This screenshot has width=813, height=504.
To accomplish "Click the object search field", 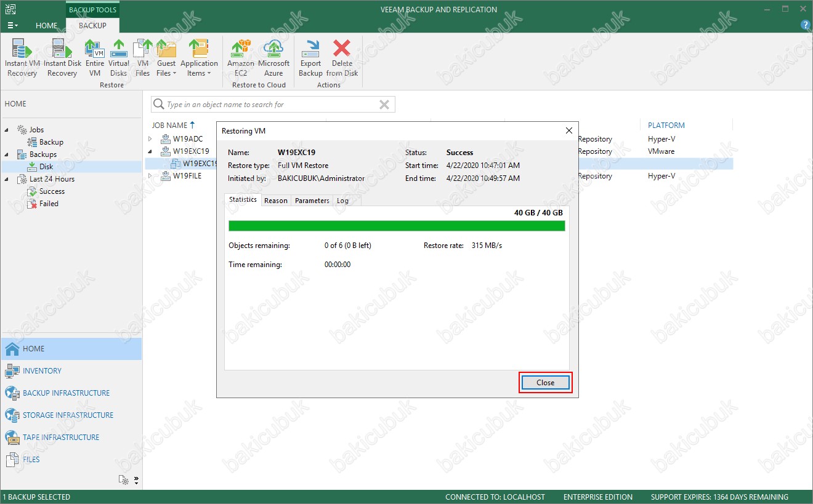I will pos(273,105).
